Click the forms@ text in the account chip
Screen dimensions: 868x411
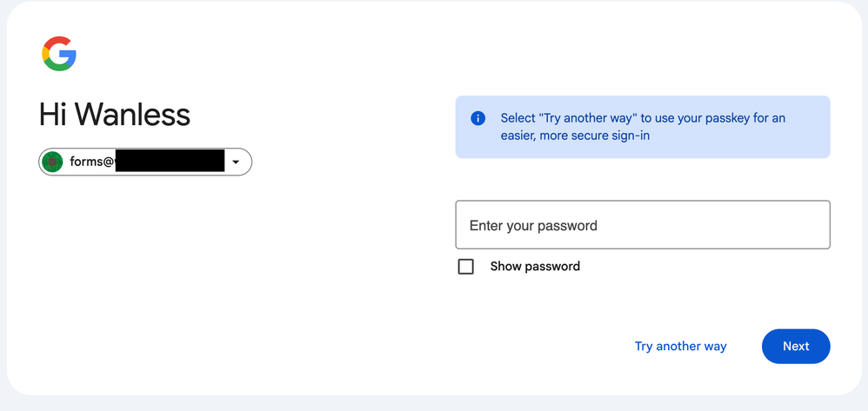(x=91, y=162)
